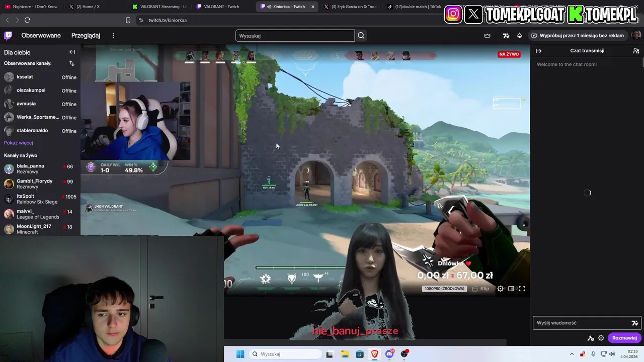This screenshot has width=644, height=362.
Task: Open File Explorer from the taskbar
Action: point(345,354)
